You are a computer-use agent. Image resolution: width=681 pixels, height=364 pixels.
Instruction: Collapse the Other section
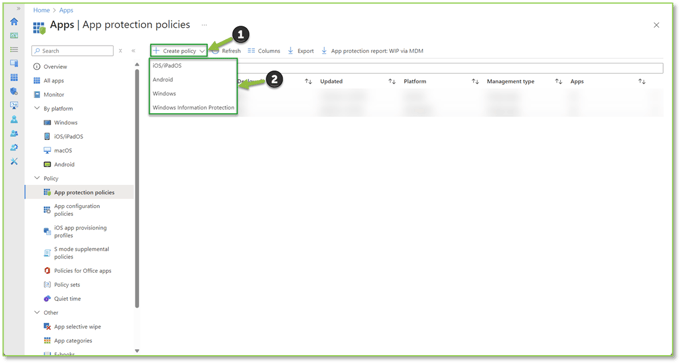(x=37, y=313)
